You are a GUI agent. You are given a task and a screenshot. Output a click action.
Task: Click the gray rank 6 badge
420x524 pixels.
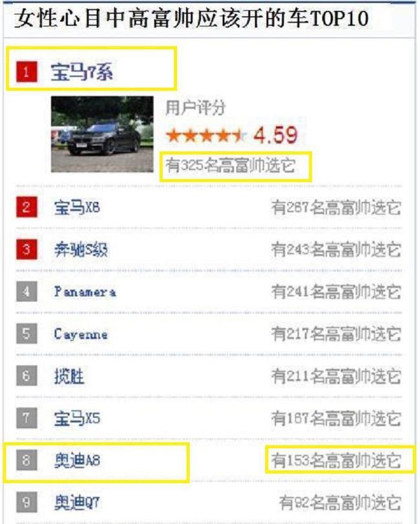[x=26, y=376]
